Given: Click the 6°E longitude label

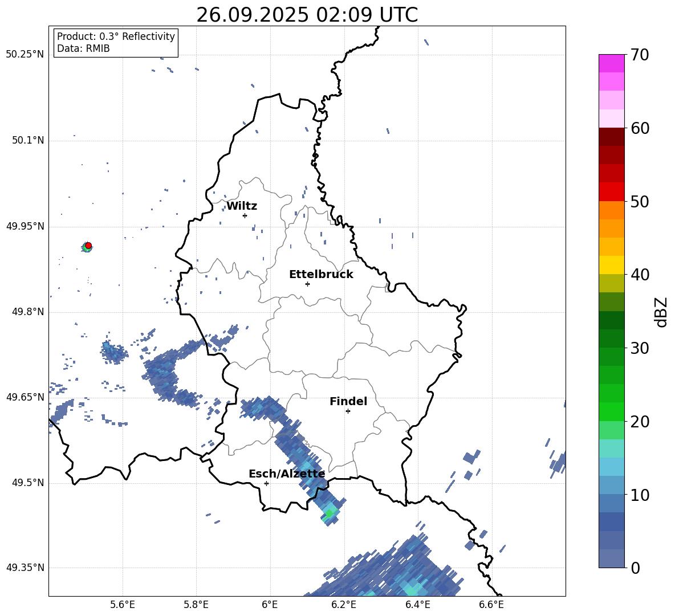Looking at the screenshot, I should (270, 605).
